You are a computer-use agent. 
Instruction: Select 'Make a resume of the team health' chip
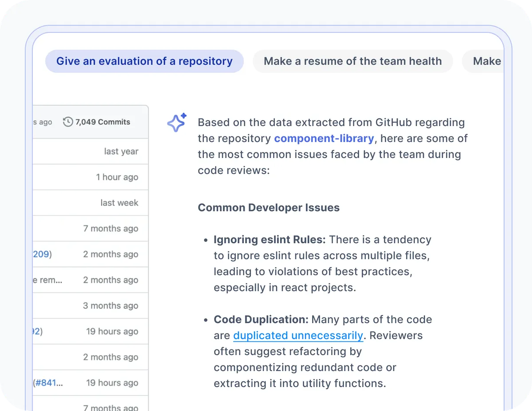(353, 61)
